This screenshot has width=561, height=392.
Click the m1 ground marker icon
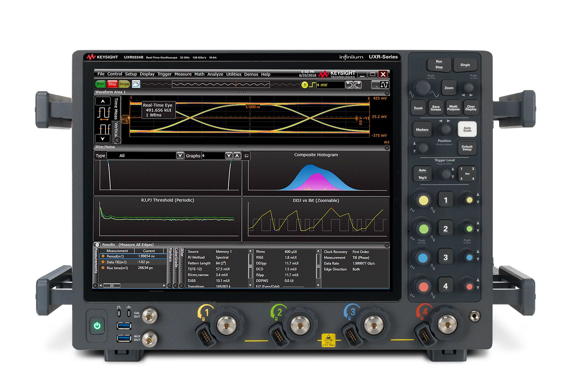(125, 119)
